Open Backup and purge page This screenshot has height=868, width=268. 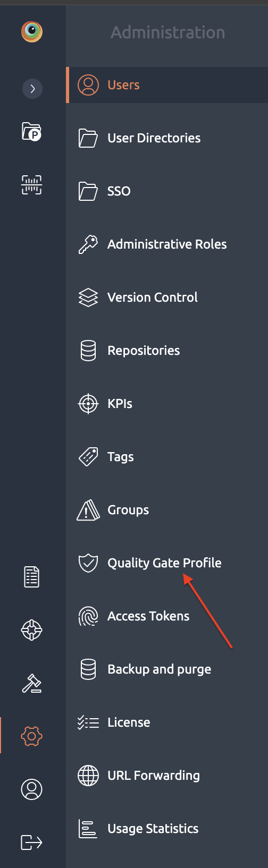167,669
